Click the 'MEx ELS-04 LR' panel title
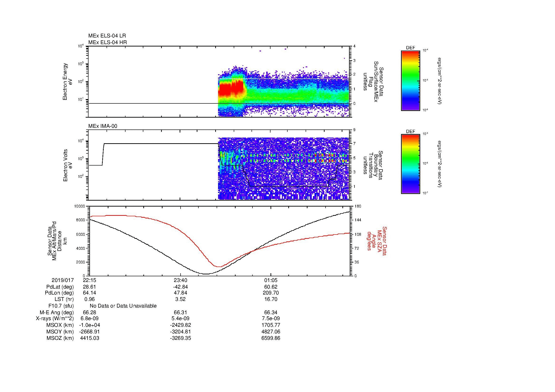The image size is (555, 392). click(107, 36)
